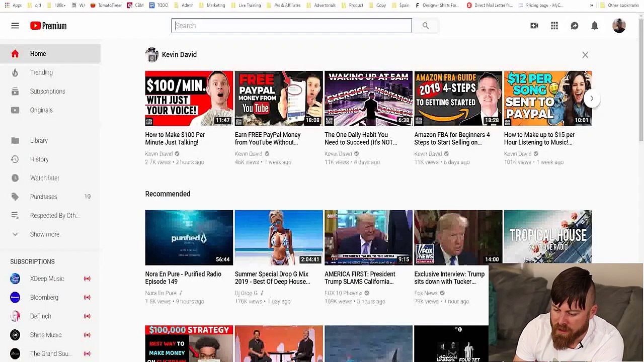644x362 pixels.
Task: Open the create video camera icon
Action: coord(534,26)
